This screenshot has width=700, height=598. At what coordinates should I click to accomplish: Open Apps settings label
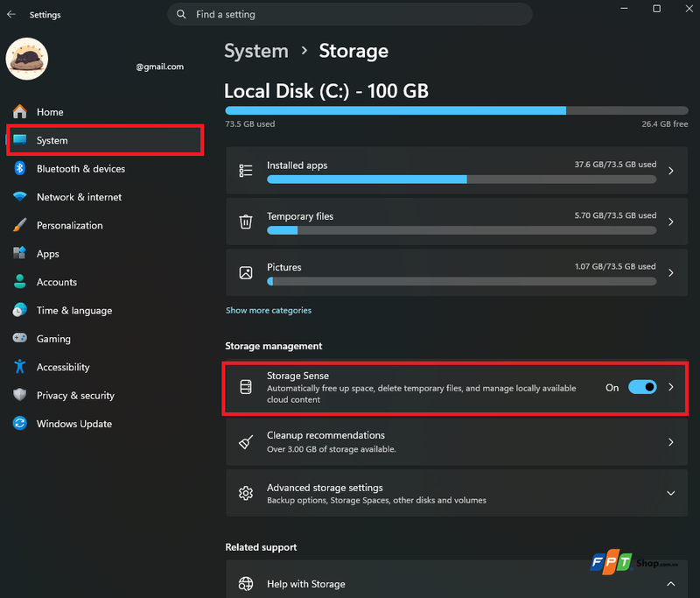pyautogui.click(x=48, y=254)
